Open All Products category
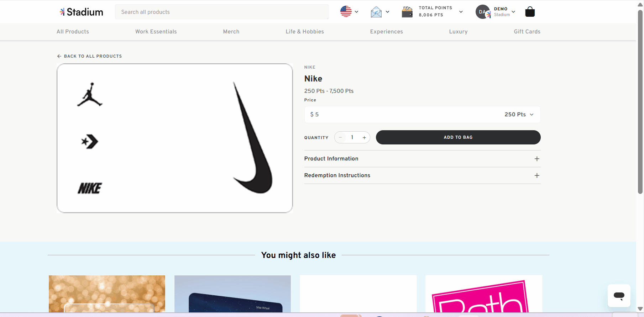The height and width of the screenshot is (317, 644). pos(73,32)
